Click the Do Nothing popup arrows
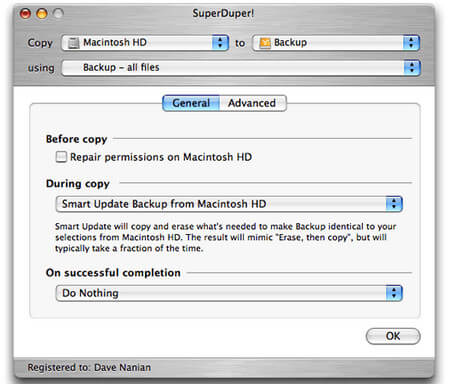The height and width of the screenshot is (384, 450). [x=394, y=293]
